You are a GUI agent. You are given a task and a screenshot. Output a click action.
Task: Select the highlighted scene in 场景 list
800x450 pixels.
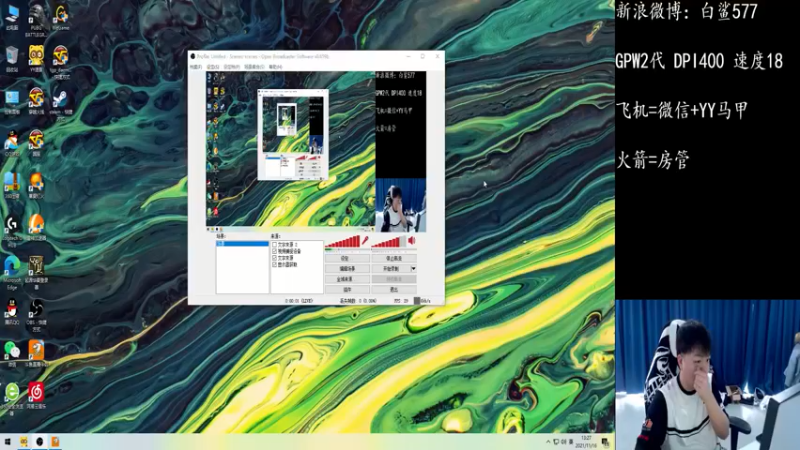[x=242, y=244]
